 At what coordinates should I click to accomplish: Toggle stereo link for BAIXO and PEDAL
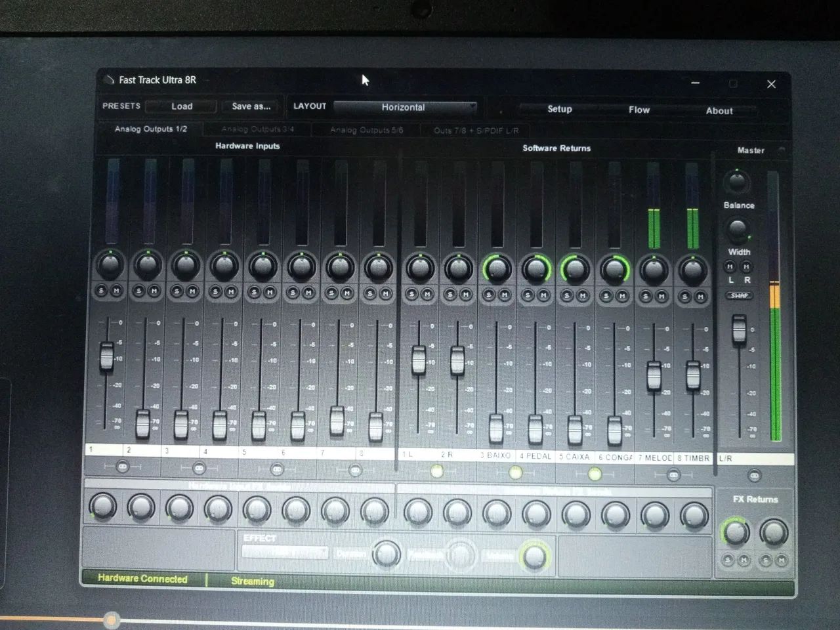516,472
